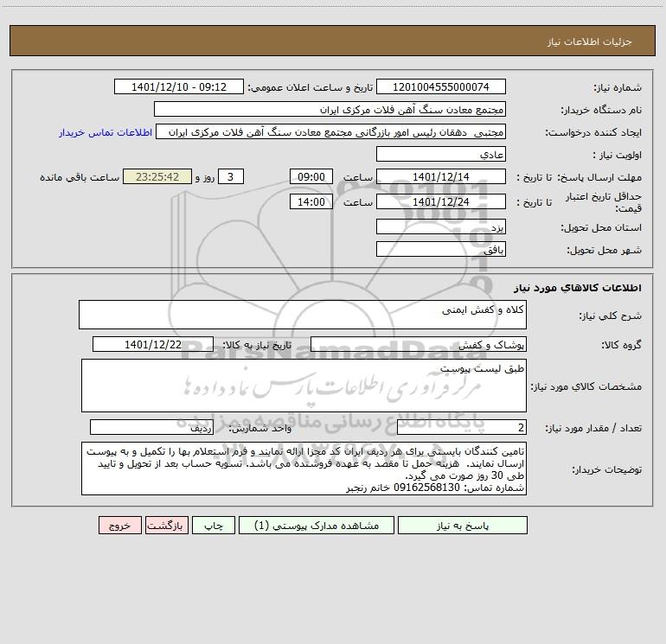The height and width of the screenshot is (644, 666).
Task: Click the delivery city field بافق
Action: click(441, 249)
